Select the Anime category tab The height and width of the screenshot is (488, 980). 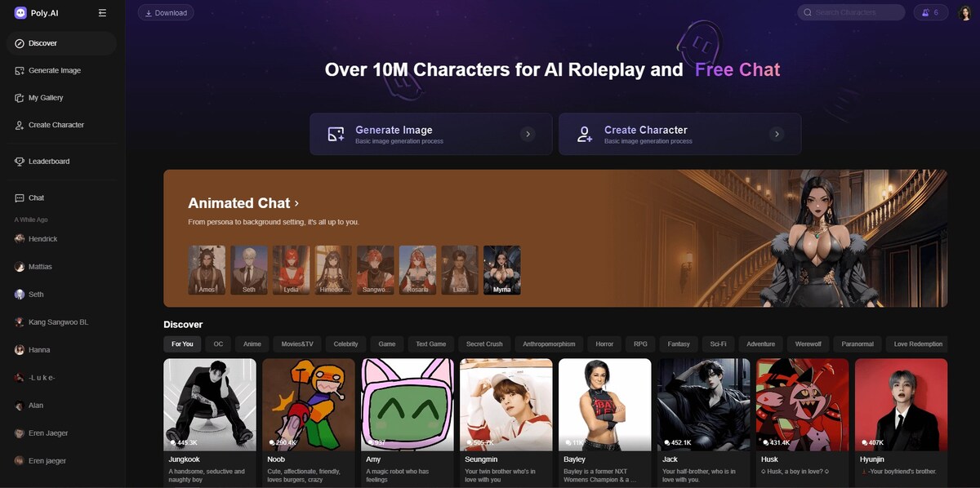coord(252,344)
